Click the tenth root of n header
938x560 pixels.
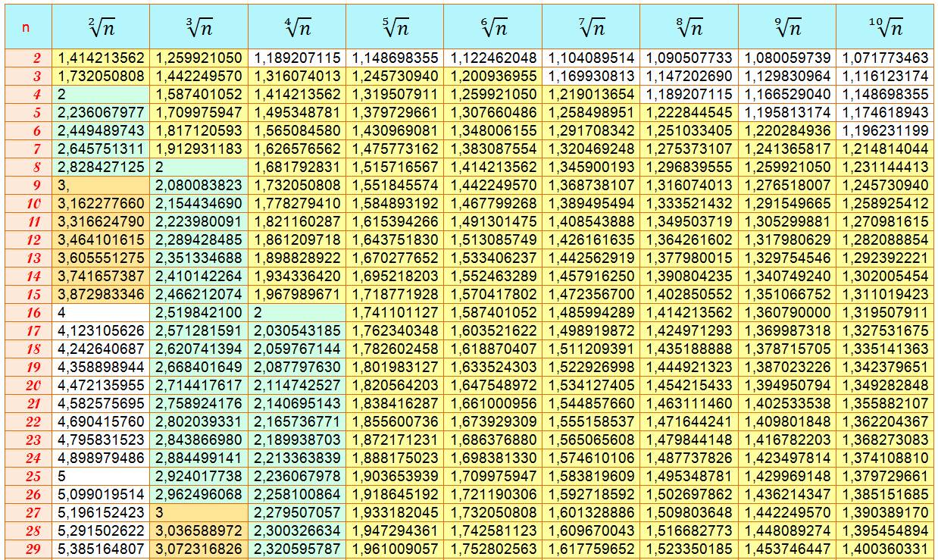tap(885, 28)
